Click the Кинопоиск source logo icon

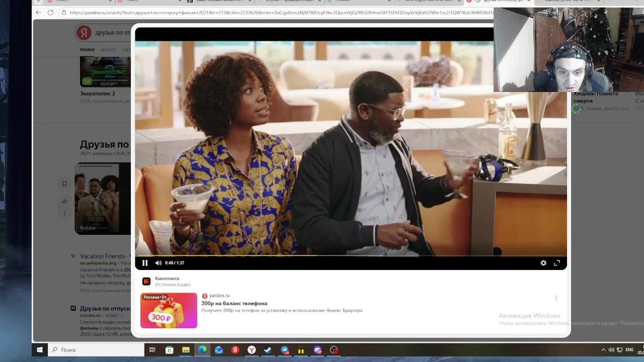(146, 282)
